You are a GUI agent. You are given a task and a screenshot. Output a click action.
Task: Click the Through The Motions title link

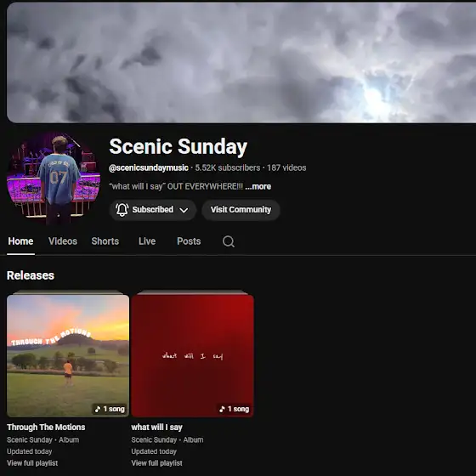[x=46, y=428]
